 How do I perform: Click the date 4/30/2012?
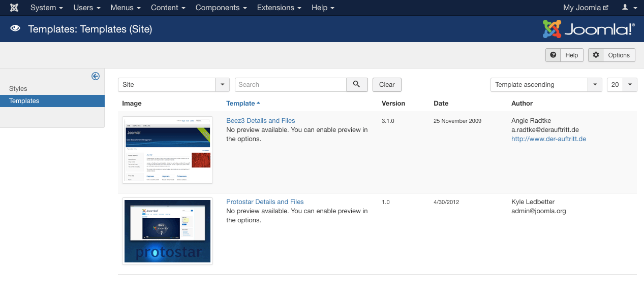446,202
